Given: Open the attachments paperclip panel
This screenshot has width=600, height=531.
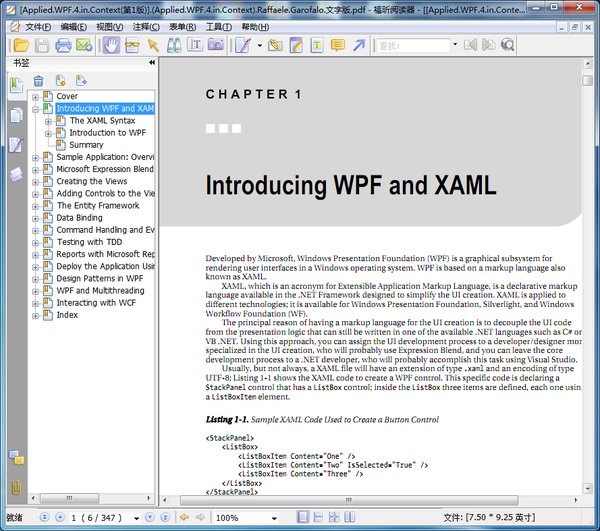Looking at the screenshot, I should [16, 487].
